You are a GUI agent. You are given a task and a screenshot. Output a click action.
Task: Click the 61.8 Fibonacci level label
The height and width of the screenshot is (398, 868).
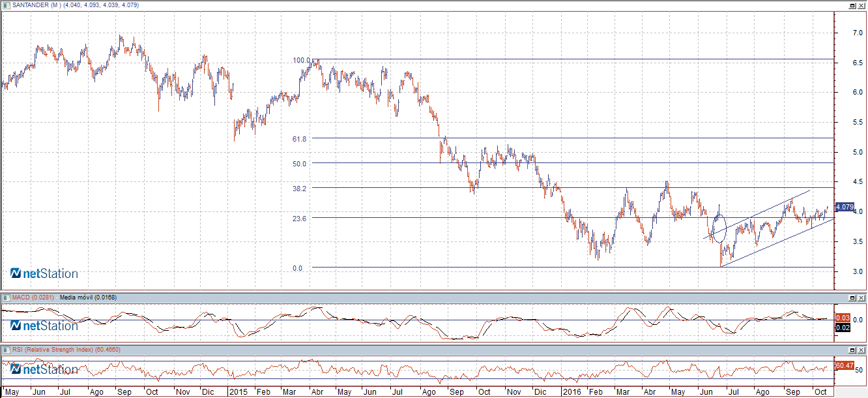(x=300, y=139)
